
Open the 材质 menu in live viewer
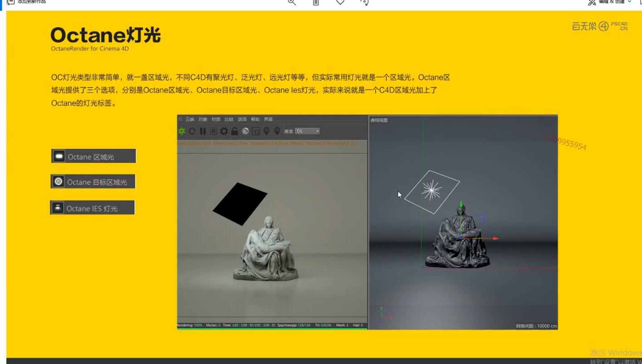(216, 119)
